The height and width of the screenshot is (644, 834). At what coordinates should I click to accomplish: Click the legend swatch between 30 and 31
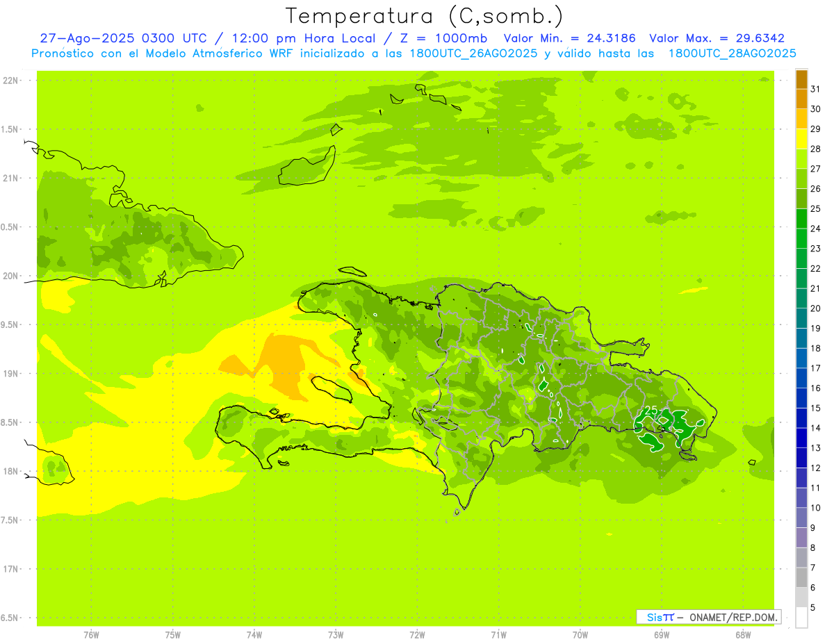point(801,99)
